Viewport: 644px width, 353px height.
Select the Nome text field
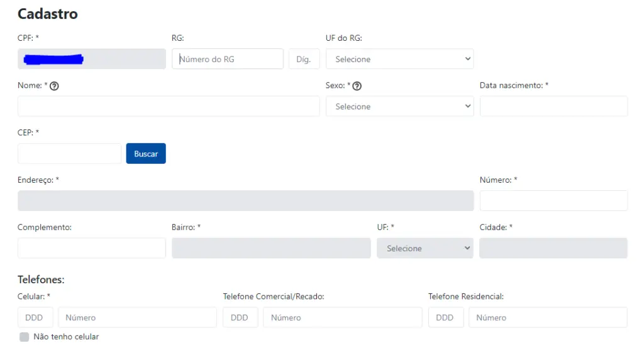pos(169,106)
